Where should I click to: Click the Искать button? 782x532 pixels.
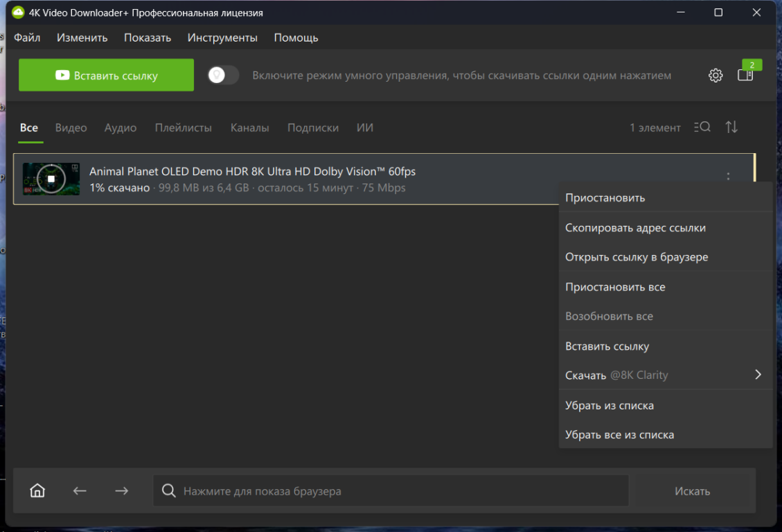tap(692, 491)
